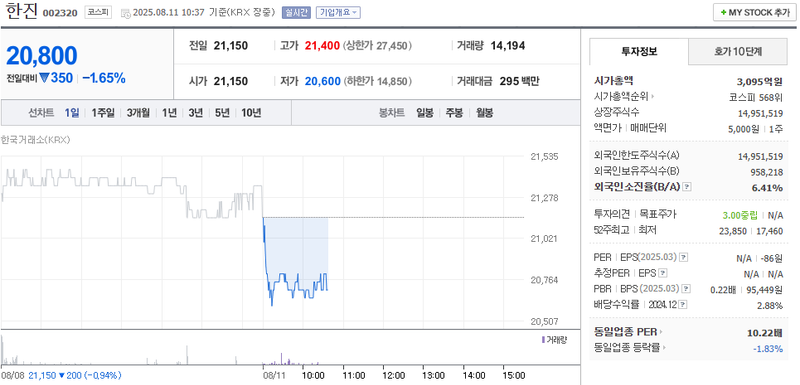Click the calendar icon before the 2025.08.11 timestamp

click(x=126, y=13)
